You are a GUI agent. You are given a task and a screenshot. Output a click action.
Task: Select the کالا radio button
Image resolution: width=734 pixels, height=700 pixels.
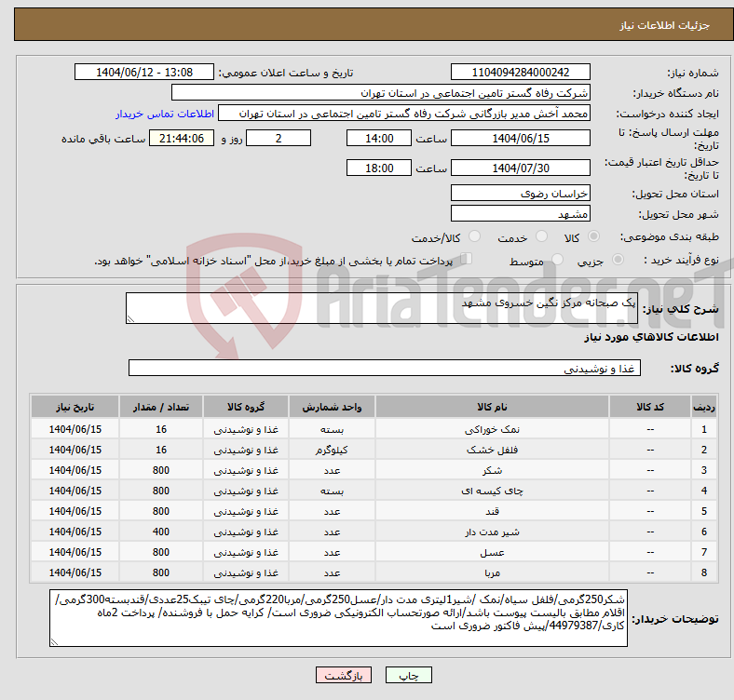tap(593, 236)
